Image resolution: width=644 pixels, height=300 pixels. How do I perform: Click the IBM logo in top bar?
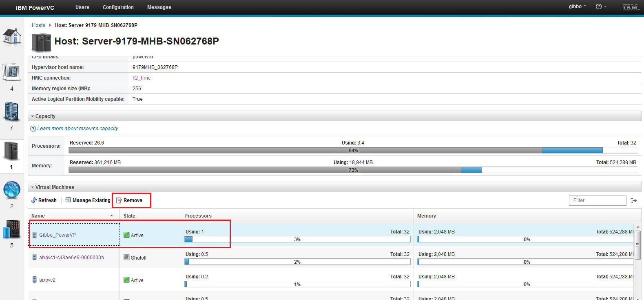[631, 7]
